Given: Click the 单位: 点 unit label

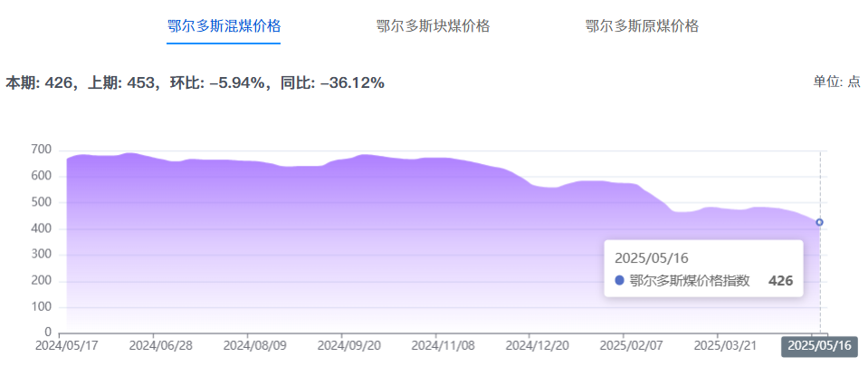Looking at the screenshot, I should pyautogui.click(x=836, y=82).
